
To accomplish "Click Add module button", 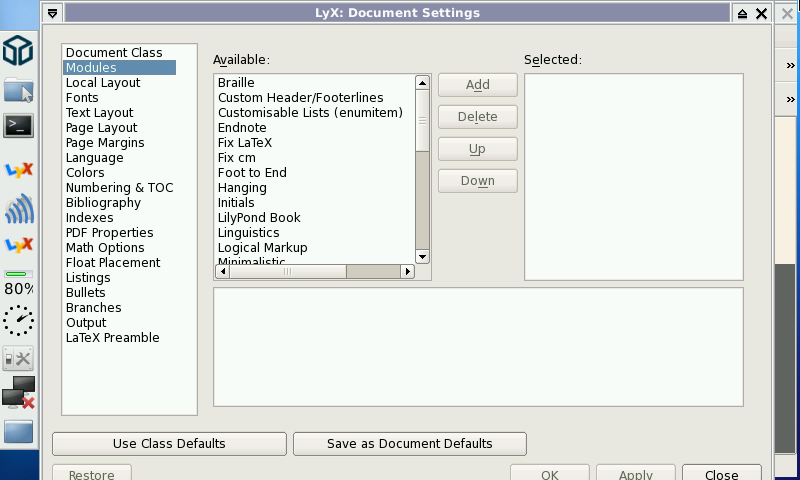I will click(478, 85).
